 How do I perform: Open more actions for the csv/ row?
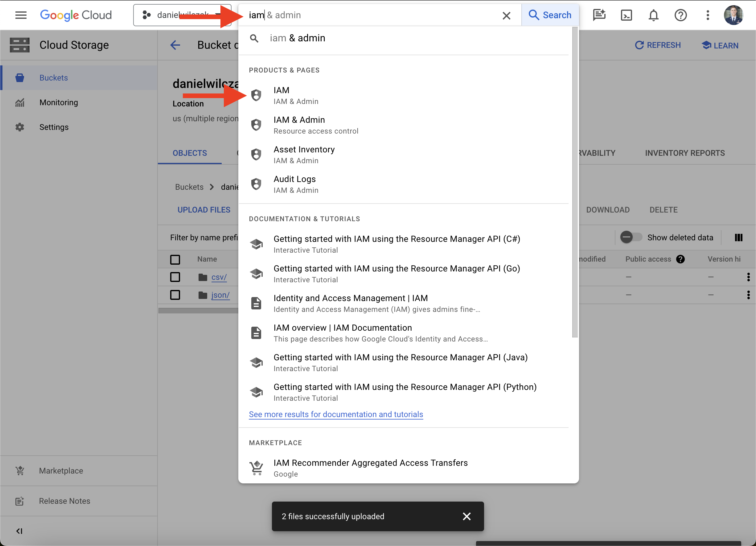pyautogui.click(x=748, y=277)
